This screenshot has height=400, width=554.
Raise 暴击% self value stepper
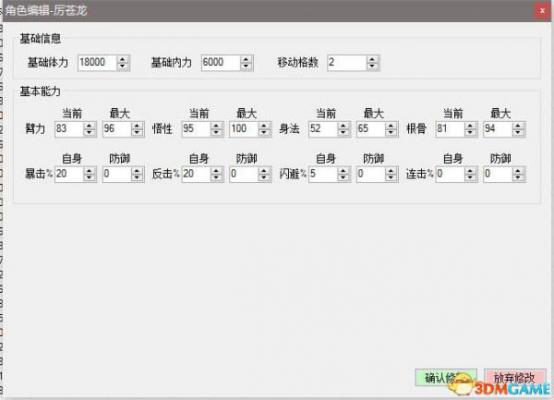coord(89,171)
